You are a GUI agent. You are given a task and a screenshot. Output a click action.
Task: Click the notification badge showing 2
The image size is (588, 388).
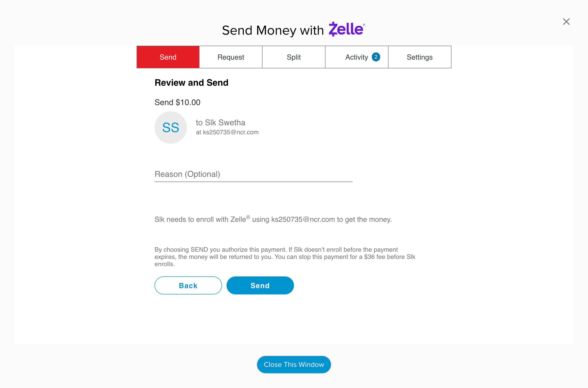(376, 57)
